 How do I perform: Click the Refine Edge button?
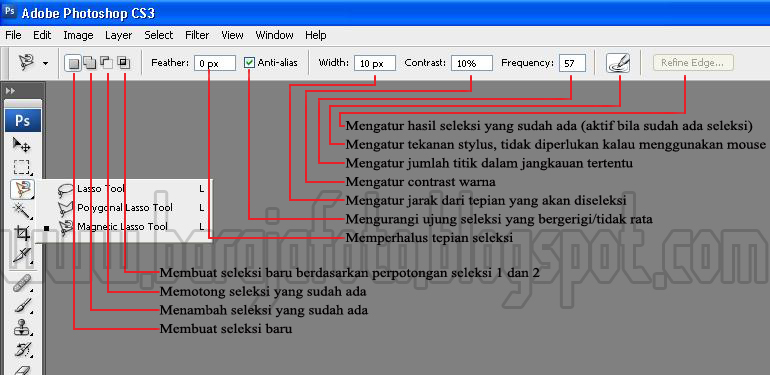(x=693, y=63)
